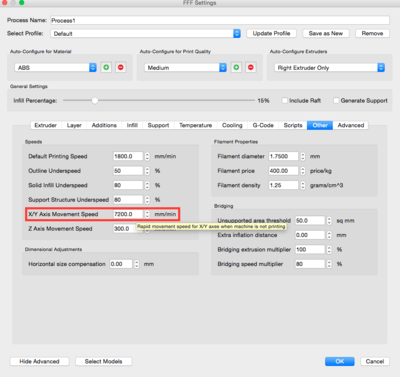Enable the Generate Support checkbox
400x377 pixels.
[x=336, y=100]
